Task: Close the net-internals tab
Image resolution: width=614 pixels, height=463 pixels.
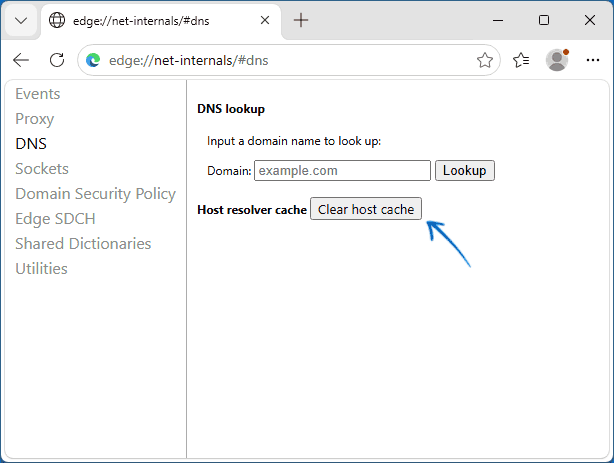Action: pos(265,20)
